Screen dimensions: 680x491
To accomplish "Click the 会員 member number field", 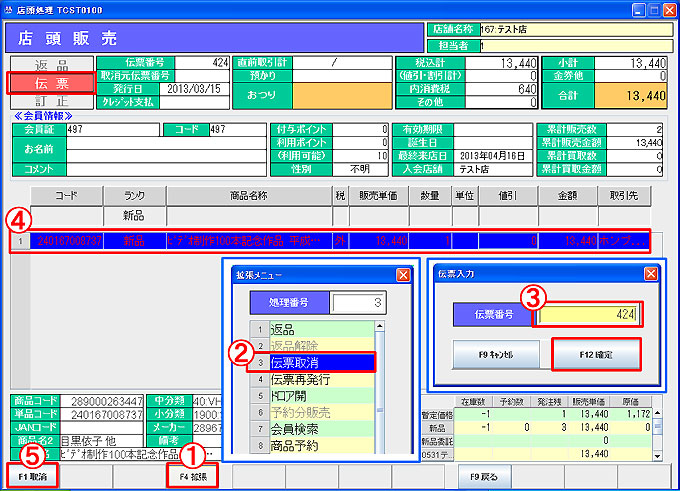I will coord(111,130).
